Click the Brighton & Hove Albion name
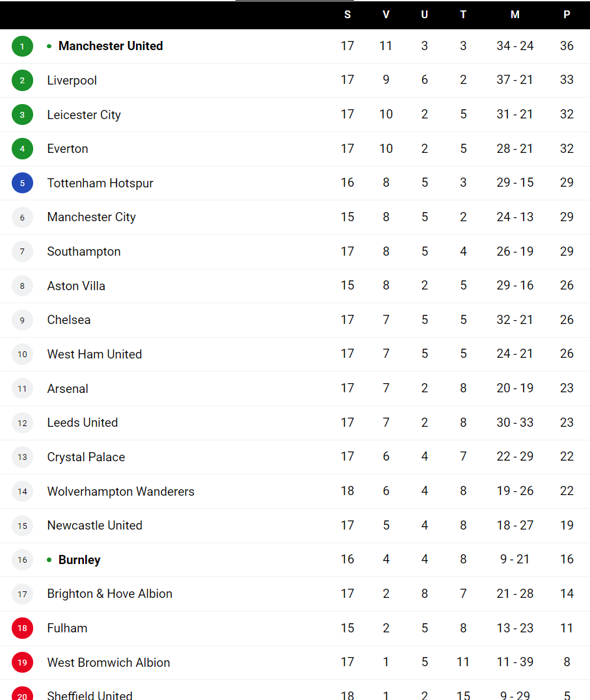 (110, 594)
